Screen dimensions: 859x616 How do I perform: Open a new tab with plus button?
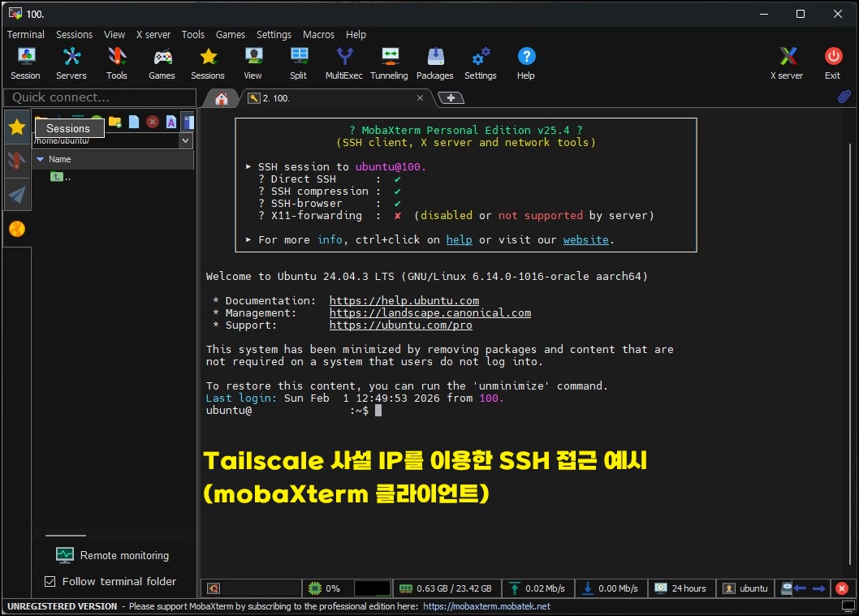[451, 98]
